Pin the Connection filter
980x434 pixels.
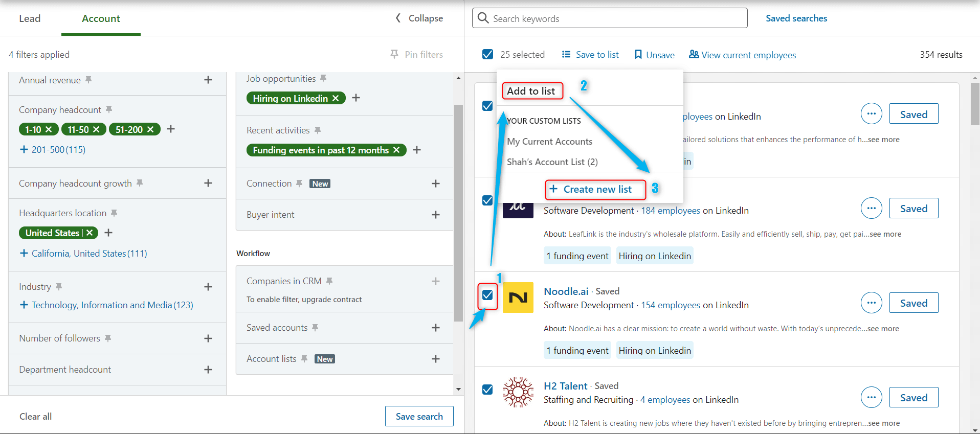coord(299,183)
